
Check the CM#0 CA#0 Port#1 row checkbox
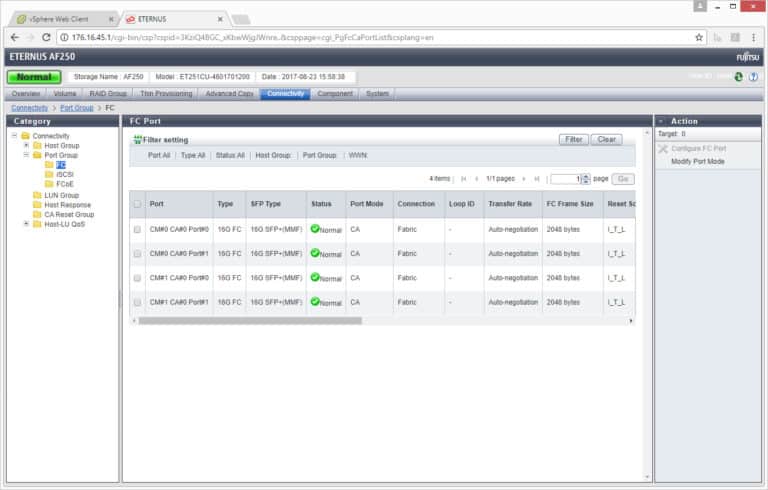click(x=137, y=254)
